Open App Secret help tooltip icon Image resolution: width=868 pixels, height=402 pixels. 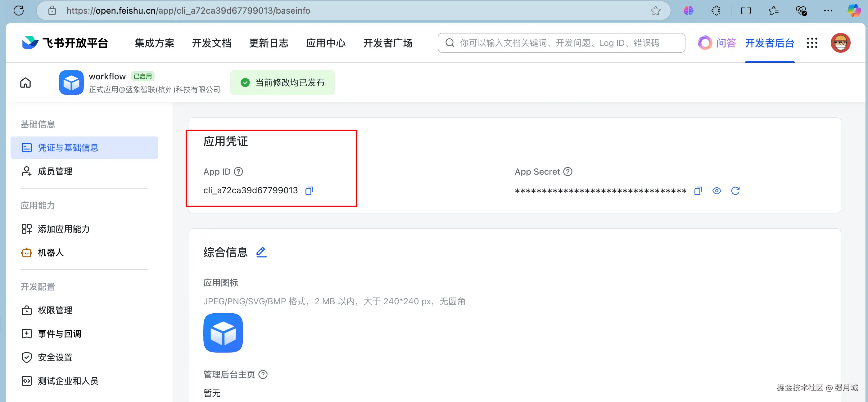568,172
